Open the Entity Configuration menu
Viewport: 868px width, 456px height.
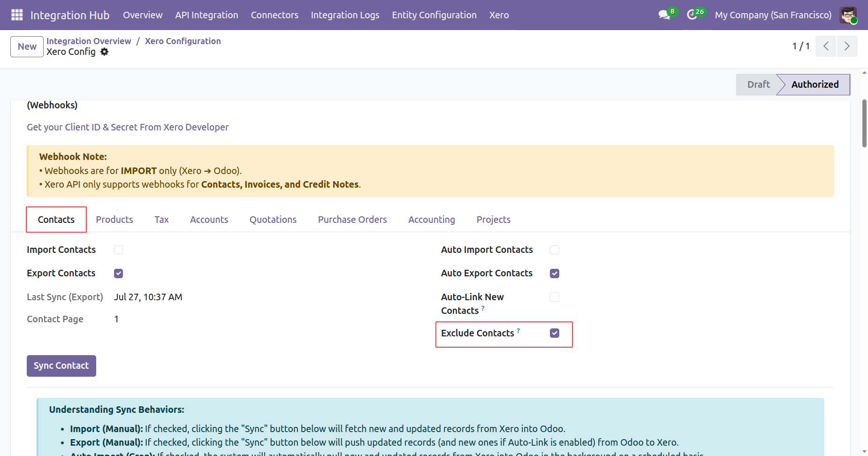[x=434, y=15]
